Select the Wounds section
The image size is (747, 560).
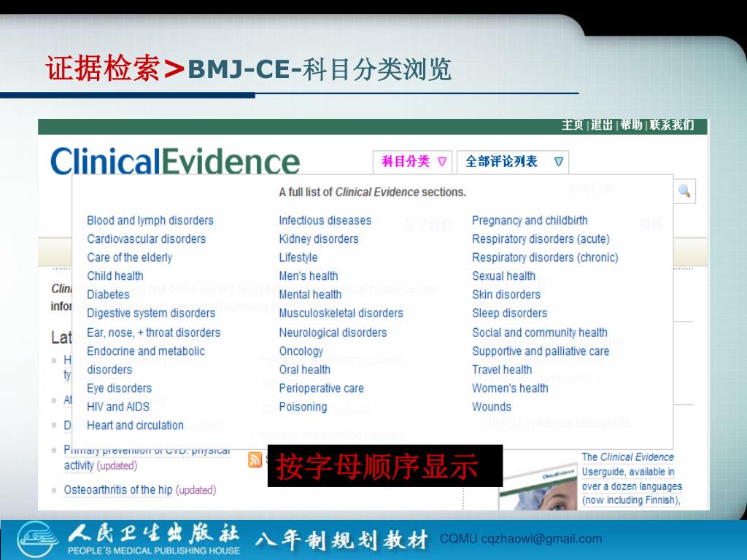492,407
